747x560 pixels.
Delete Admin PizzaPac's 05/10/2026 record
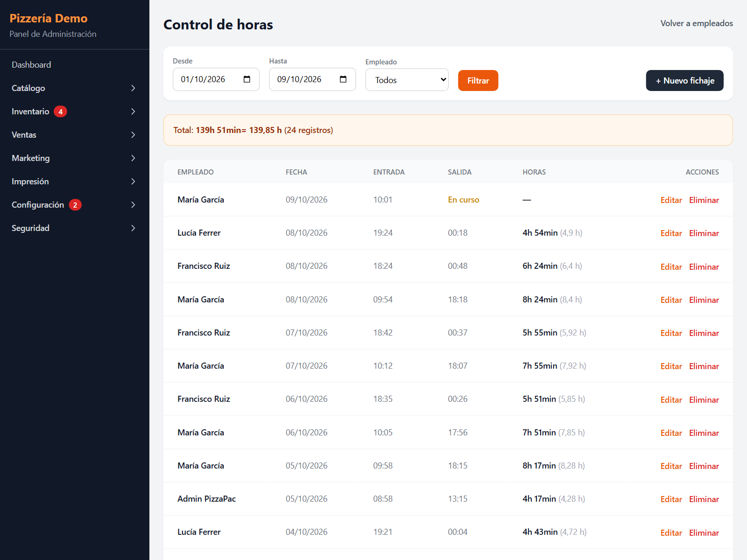[704, 499]
